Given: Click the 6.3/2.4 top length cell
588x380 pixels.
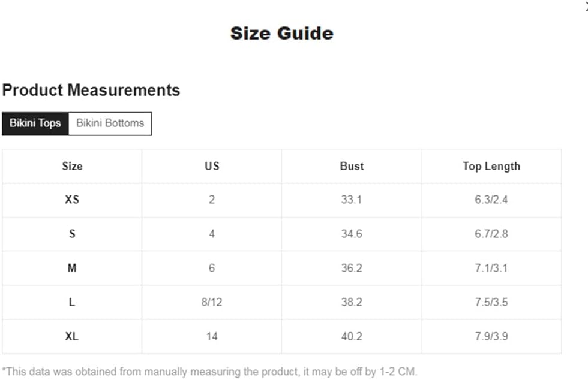Looking at the screenshot, I should tap(491, 200).
